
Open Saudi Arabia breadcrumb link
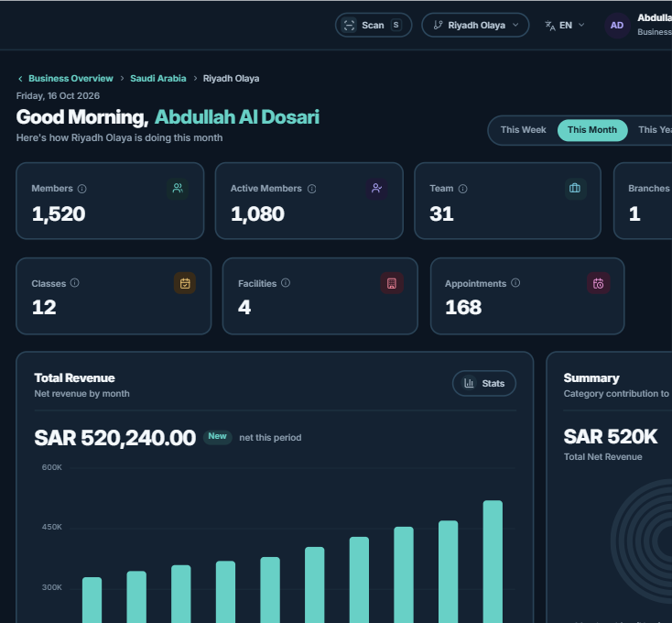coord(158,79)
